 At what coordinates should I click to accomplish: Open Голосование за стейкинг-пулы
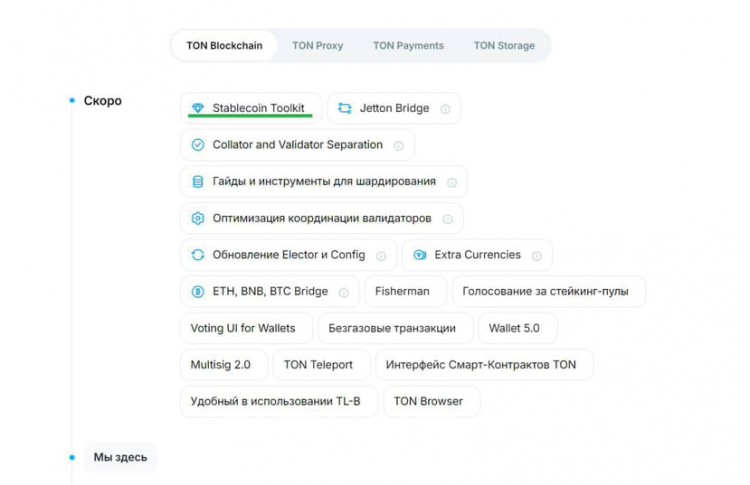[x=549, y=291]
